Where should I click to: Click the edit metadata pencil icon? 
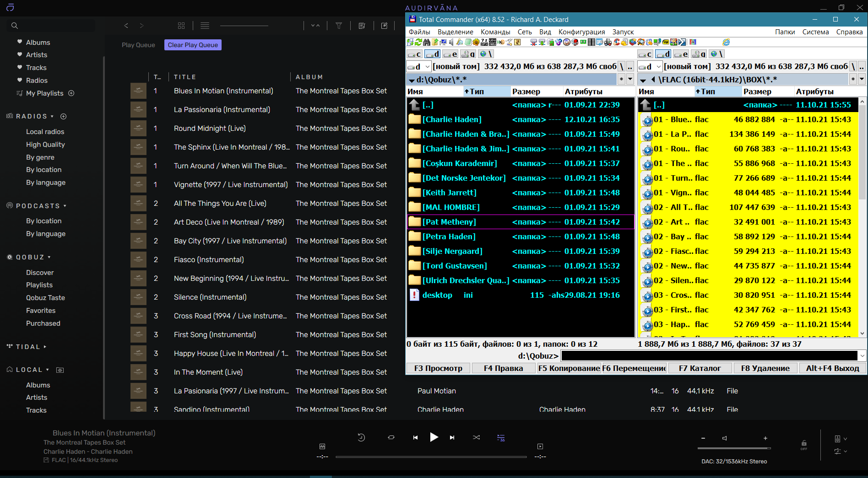[385, 26]
